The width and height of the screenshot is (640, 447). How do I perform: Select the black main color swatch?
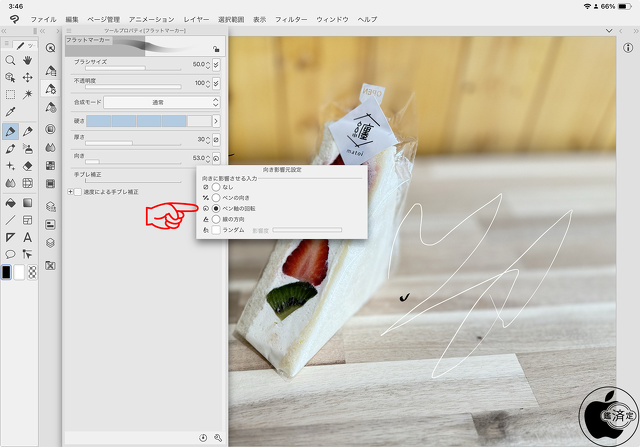(x=7, y=271)
